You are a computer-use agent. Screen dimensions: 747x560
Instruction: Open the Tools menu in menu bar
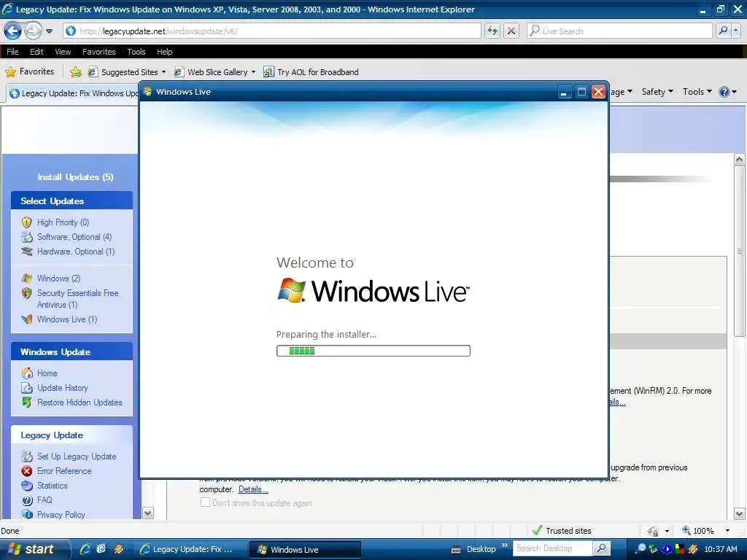click(x=136, y=52)
